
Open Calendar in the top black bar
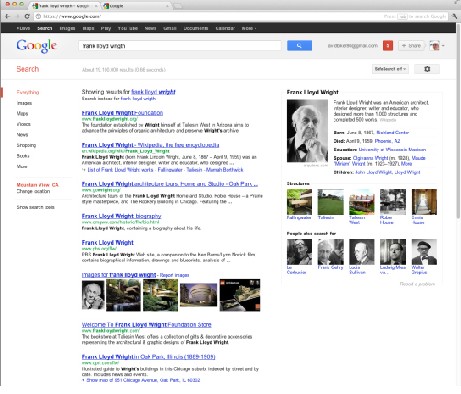click(225, 28)
